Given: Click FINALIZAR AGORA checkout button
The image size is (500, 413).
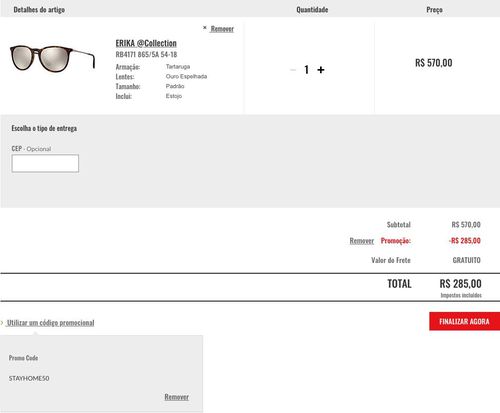Looking at the screenshot, I should (x=464, y=321).
